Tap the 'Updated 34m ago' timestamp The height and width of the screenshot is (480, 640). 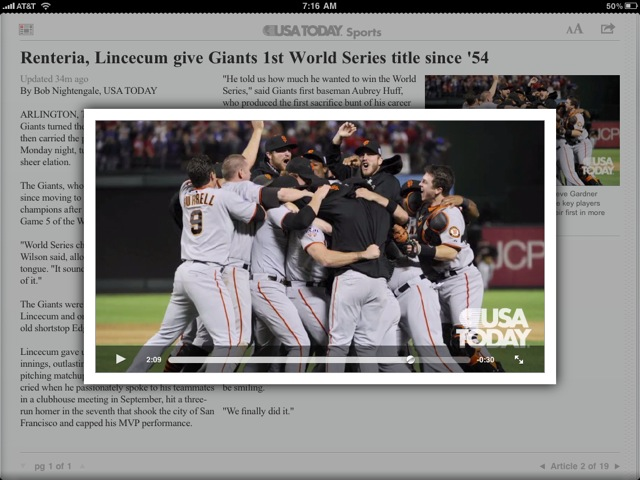(x=54, y=79)
